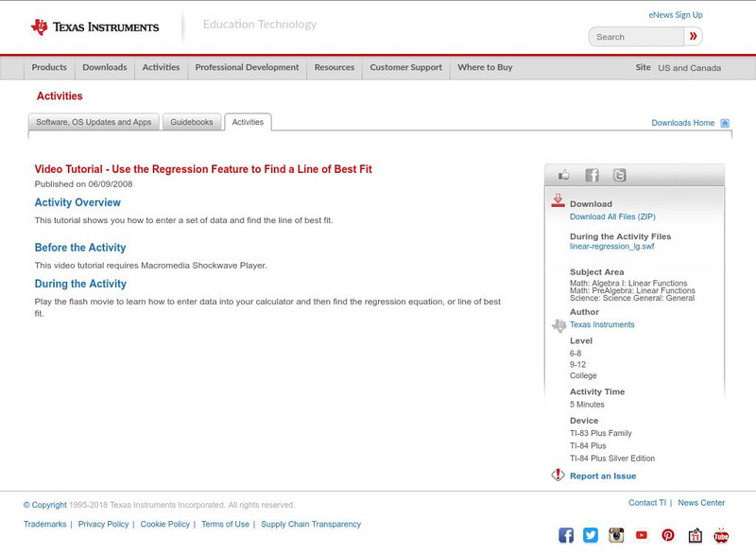Open the Privacy Policy link
Viewport: 756px width, 555px height.
pos(103,524)
